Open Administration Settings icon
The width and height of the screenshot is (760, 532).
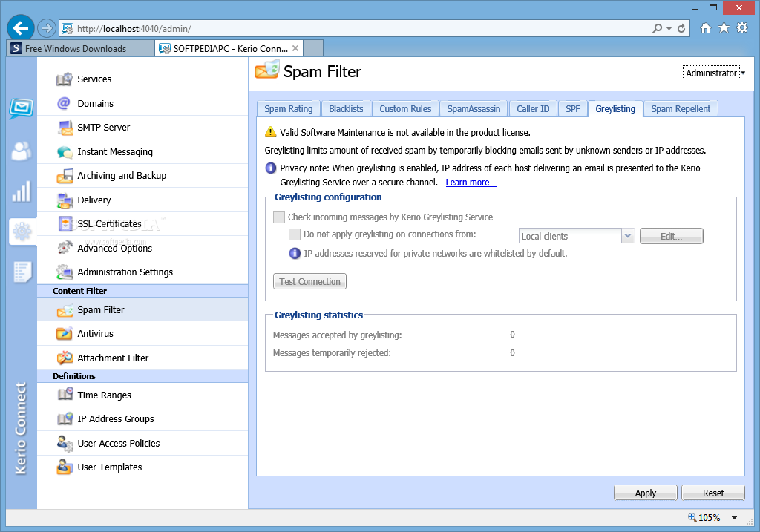65,272
